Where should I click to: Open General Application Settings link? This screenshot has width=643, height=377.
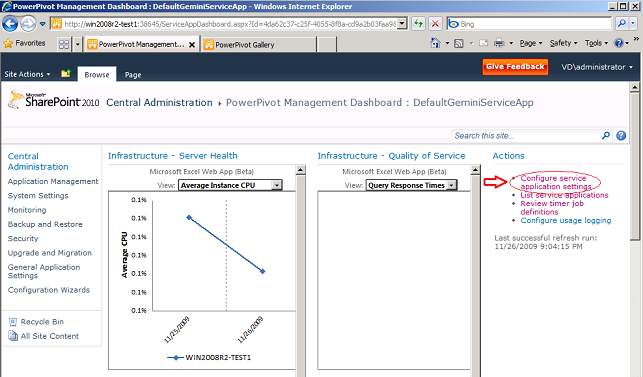pyautogui.click(x=43, y=271)
